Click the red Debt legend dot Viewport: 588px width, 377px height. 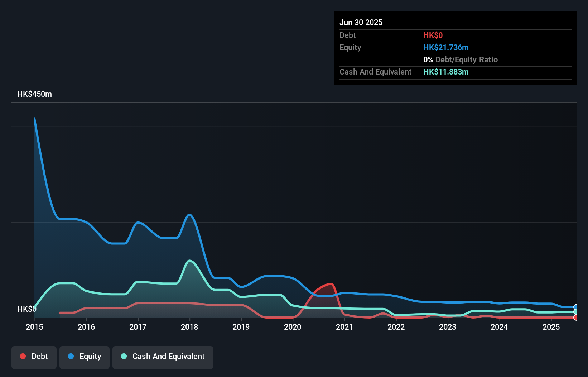[23, 356]
